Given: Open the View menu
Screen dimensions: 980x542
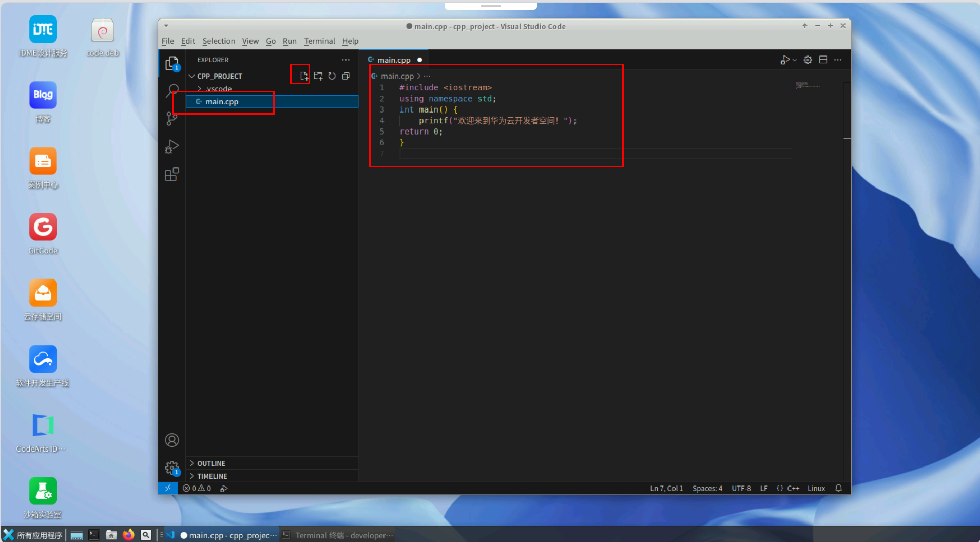Looking at the screenshot, I should pyautogui.click(x=251, y=41).
